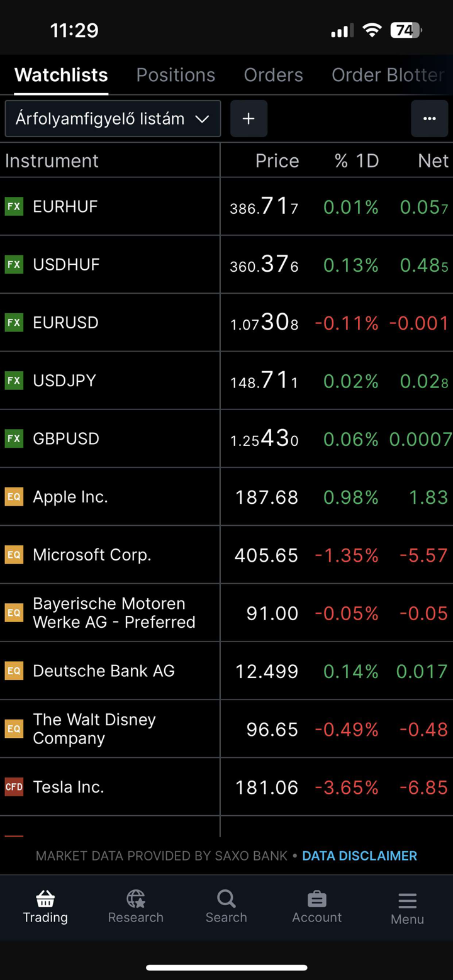Open the DATA DISCLAIMER link
Screen dimensions: 453x980
pos(359,855)
